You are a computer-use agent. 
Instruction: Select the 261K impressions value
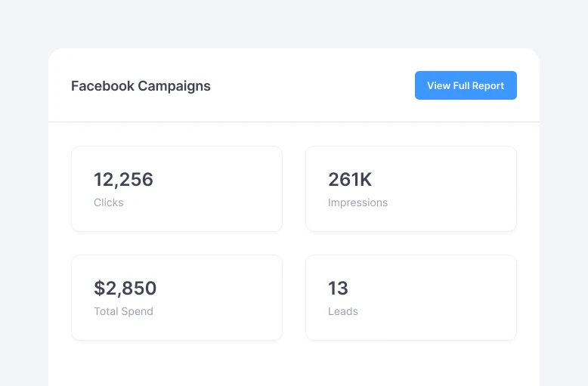pos(350,180)
